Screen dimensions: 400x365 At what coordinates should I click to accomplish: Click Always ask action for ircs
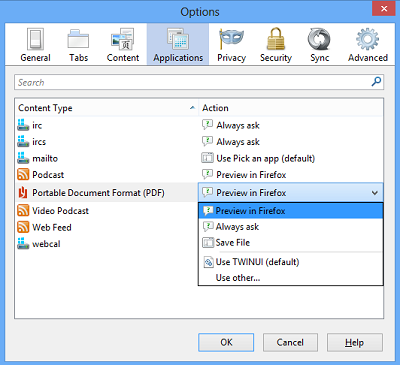pos(238,142)
